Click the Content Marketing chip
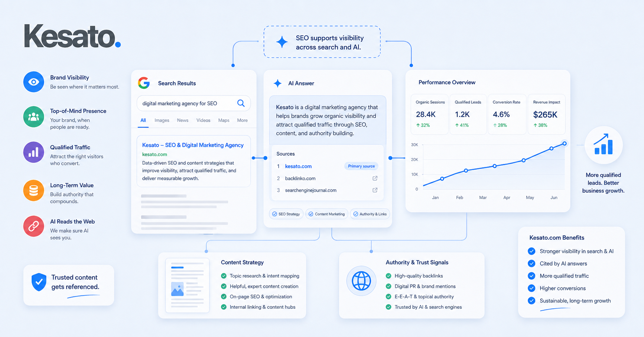The width and height of the screenshot is (644, 337). click(326, 214)
